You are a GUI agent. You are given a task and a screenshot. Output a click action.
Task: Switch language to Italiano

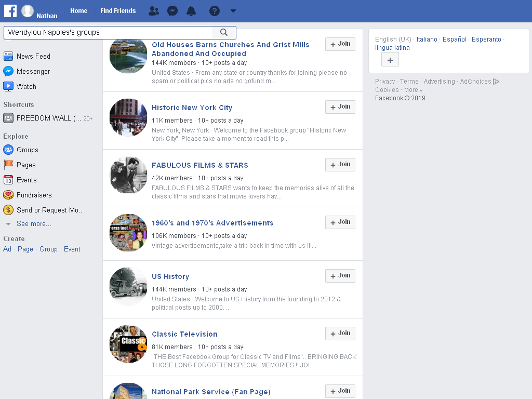[x=427, y=39]
